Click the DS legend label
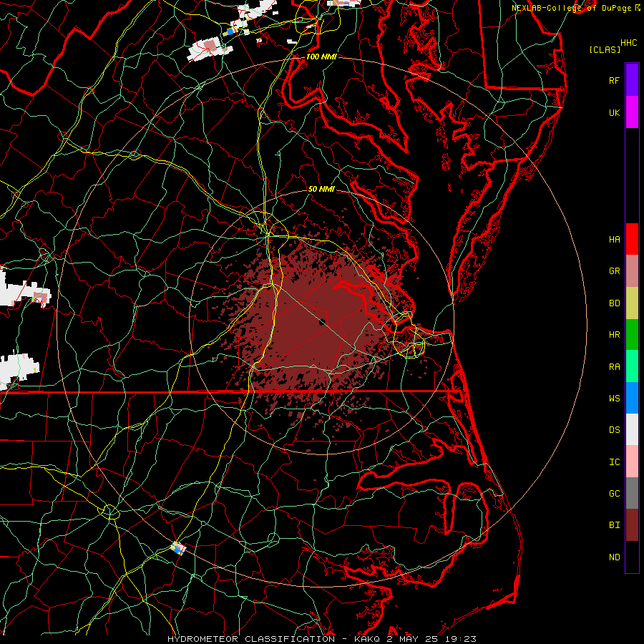Viewport: 644px width, 644px height. [x=614, y=430]
